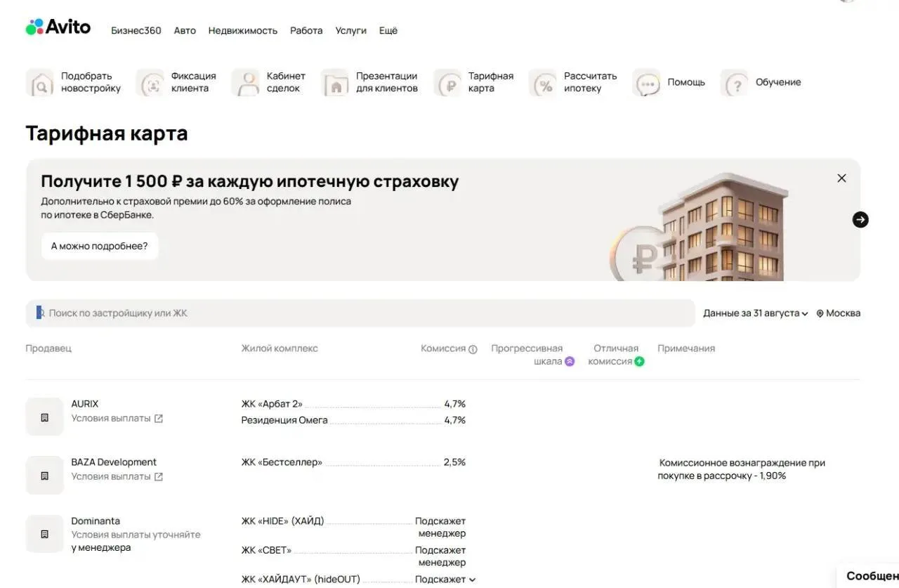Image resolution: width=899 pixels, height=588 pixels.
Task: Click the Примечания column header
Action: click(686, 348)
